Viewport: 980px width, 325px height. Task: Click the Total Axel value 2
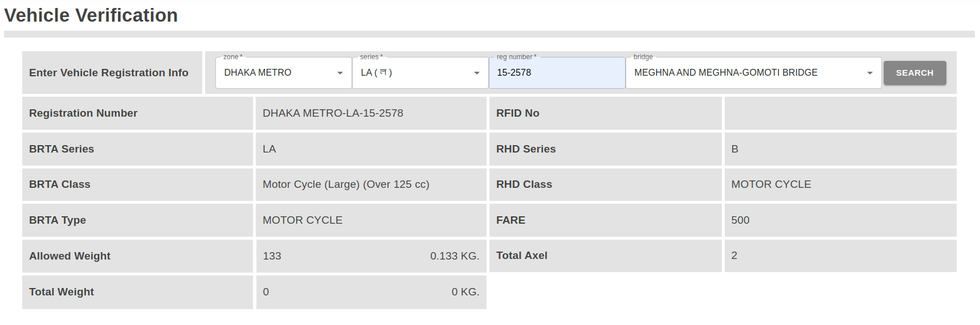click(x=734, y=256)
